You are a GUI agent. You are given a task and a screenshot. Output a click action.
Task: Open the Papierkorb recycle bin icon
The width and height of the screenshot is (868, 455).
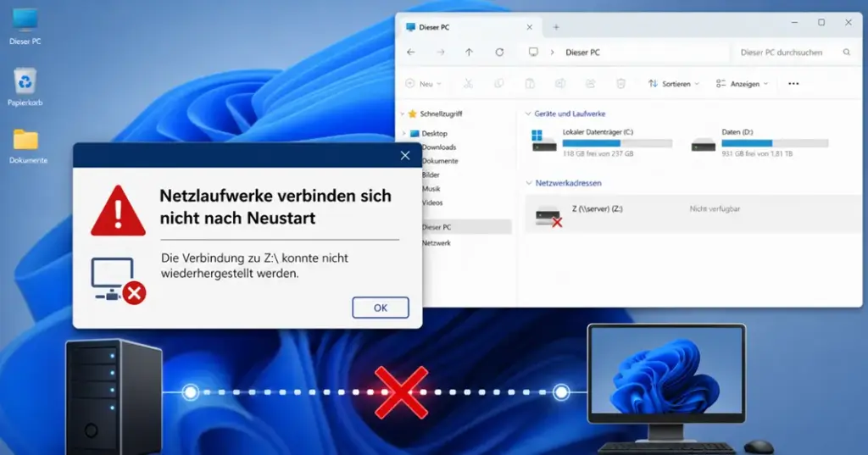click(25, 87)
